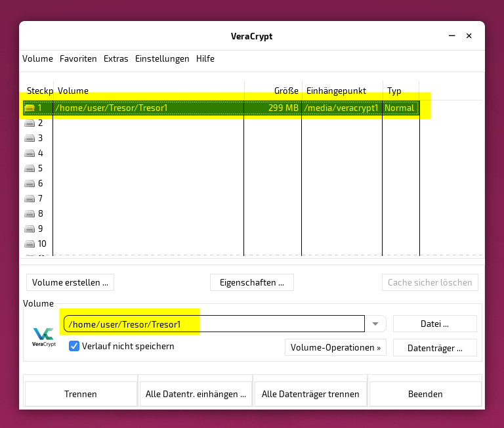Viewport: 504px width, 428px height.
Task: Click 'Alle Datentr. einhängen ...'
Action: [x=196, y=394]
